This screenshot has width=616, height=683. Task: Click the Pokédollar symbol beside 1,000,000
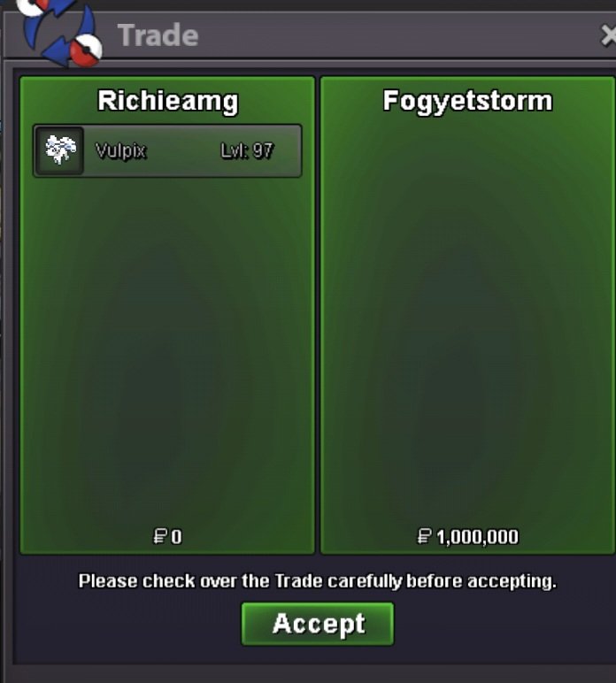pos(424,536)
